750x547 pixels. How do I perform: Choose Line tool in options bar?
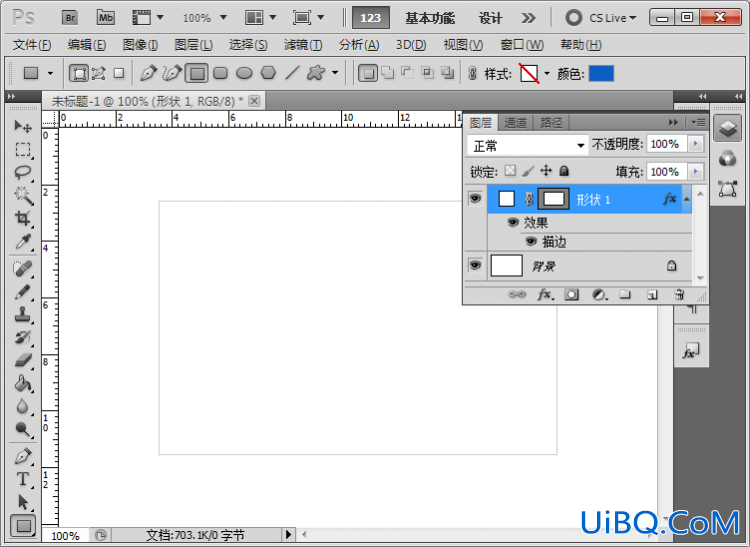(x=292, y=73)
